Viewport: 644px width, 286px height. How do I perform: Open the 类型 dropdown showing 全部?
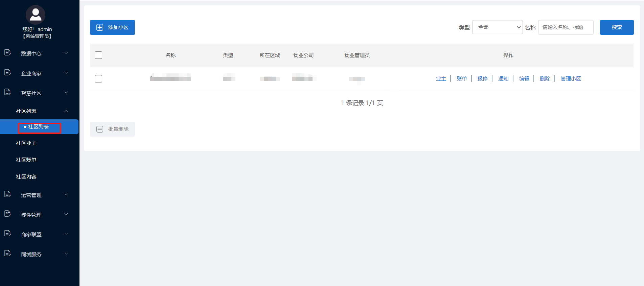point(497,27)
